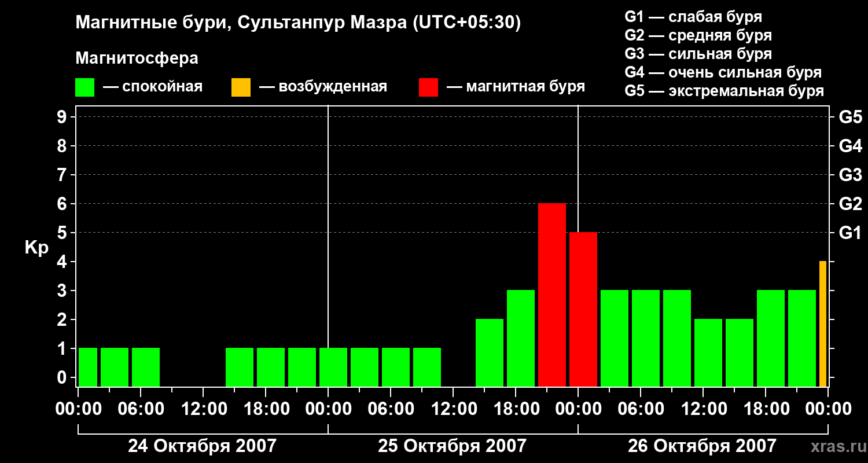Click the 'G1 — слабая буря' legend line

[693, 17]
